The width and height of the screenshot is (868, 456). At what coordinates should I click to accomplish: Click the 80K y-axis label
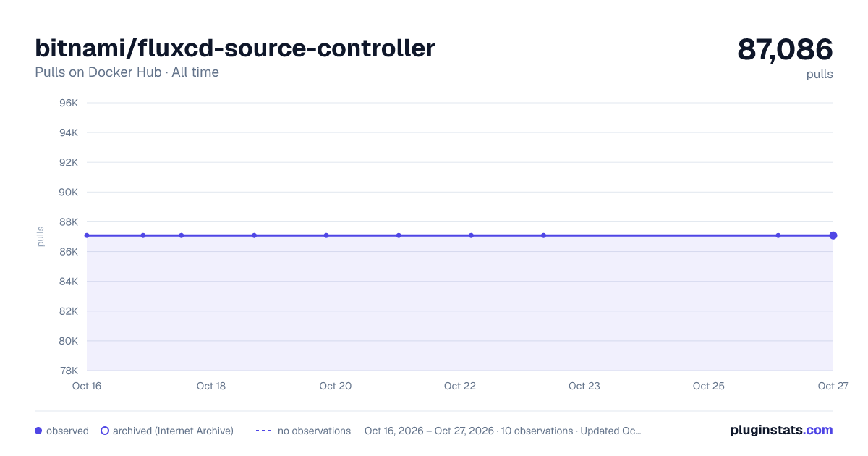click(x=68, y=341)
